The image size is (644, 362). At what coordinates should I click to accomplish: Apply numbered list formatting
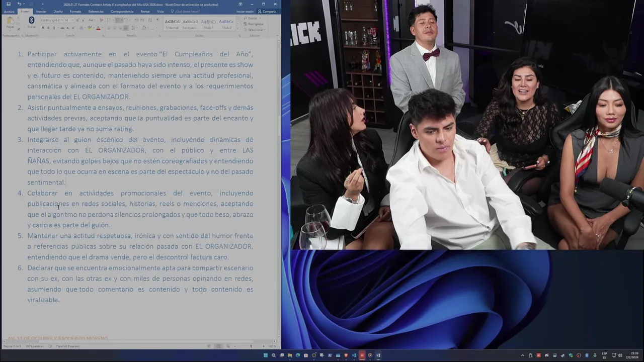click(119, 20)
